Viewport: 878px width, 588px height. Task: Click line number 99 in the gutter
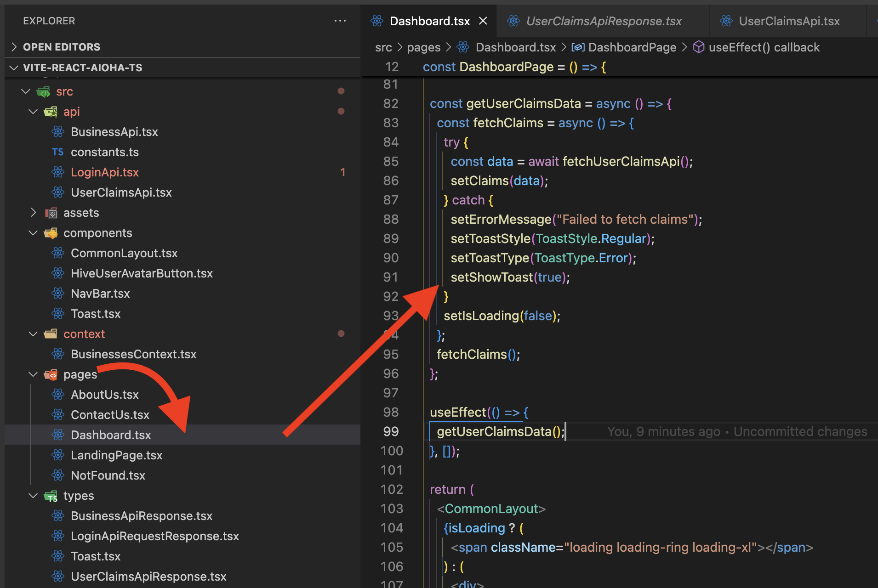(x=391, y=431)
